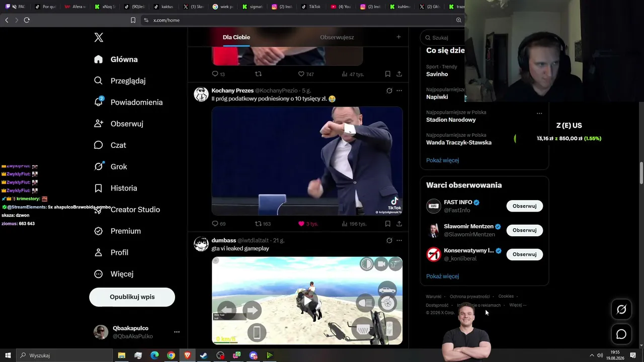The width and height of the screenshot is (644, 362).
Task: Click Grok icon on Kochany Prezes post
Action: click(x=389, y=90)
